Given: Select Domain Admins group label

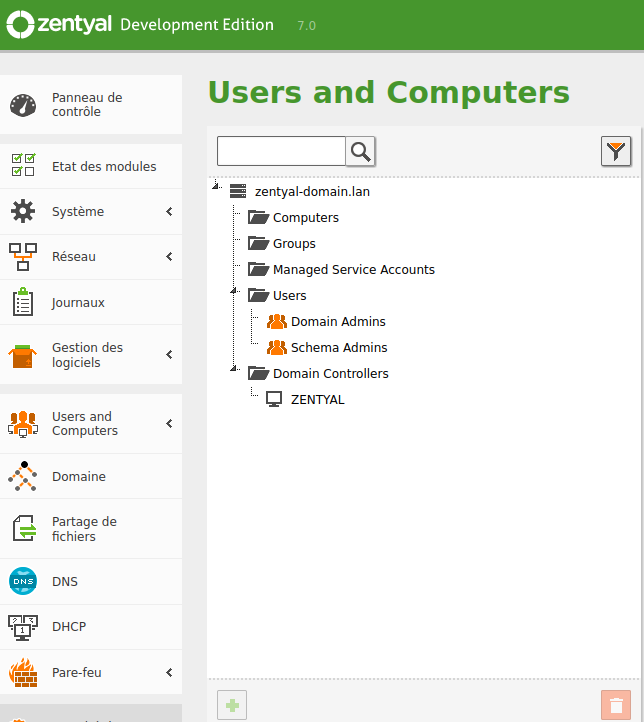Looking at the screenshot, I should [338, 321].
